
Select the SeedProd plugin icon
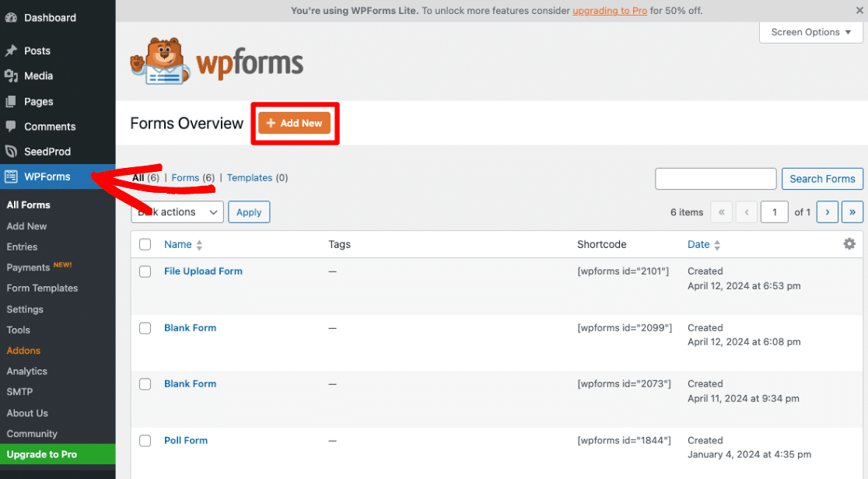click(x=11, y=151)
